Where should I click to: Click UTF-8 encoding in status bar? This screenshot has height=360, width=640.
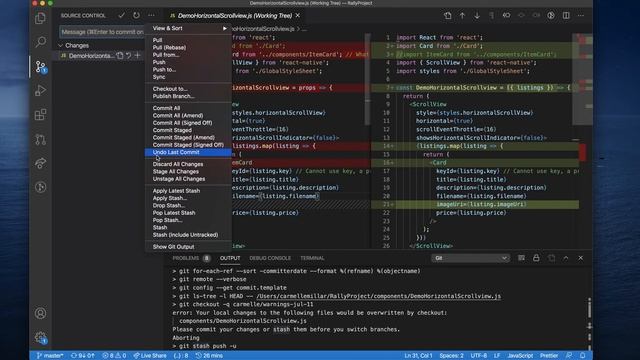[479, 356]
